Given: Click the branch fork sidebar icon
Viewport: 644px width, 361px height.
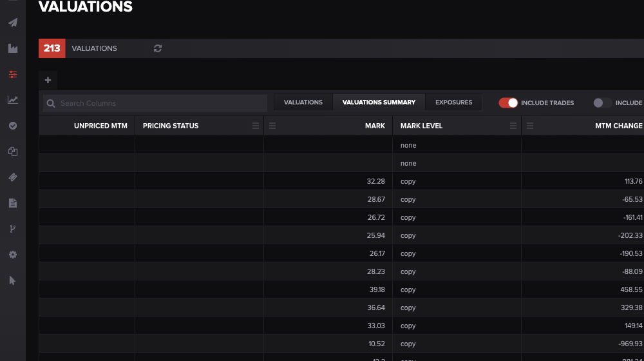Looking at the screenshot, I should (x=13, y=229).
